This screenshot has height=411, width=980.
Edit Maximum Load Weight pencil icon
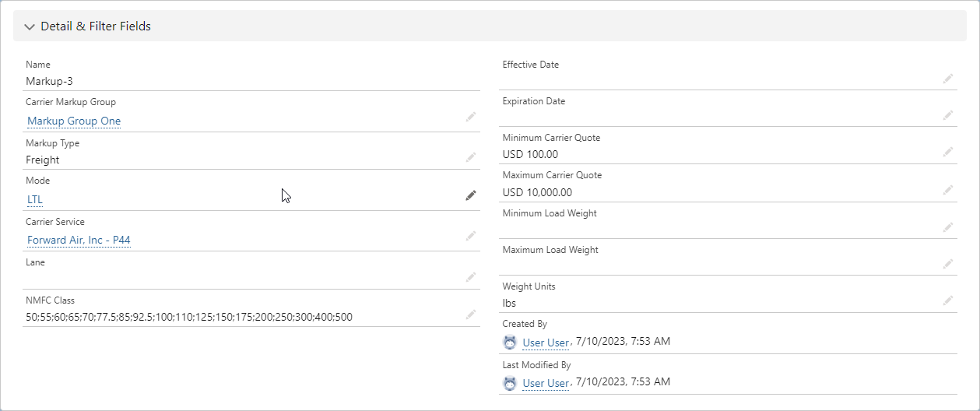coord(948,264)
